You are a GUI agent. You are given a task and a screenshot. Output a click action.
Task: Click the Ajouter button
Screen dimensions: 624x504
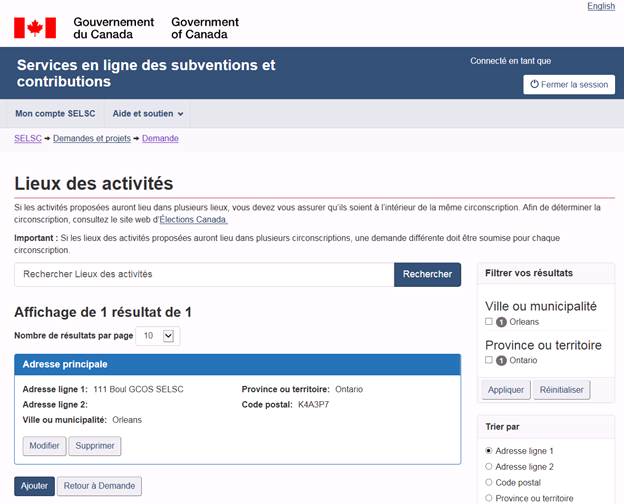34,486
